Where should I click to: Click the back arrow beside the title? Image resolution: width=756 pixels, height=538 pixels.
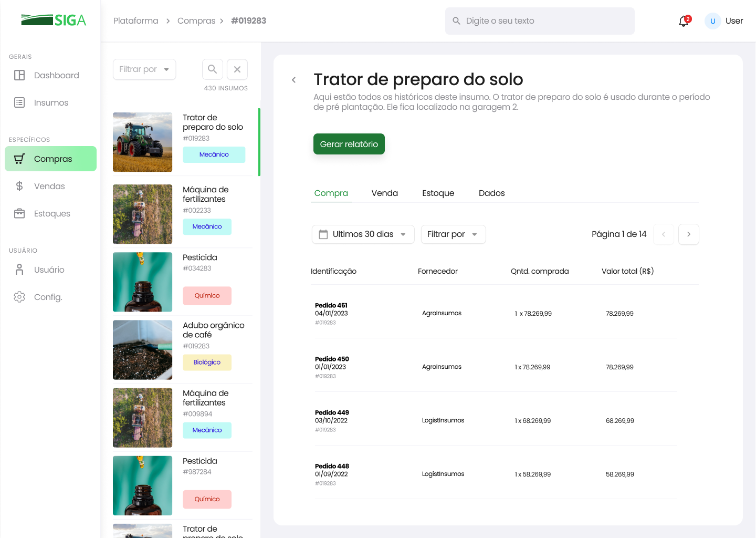pos(294,80)
